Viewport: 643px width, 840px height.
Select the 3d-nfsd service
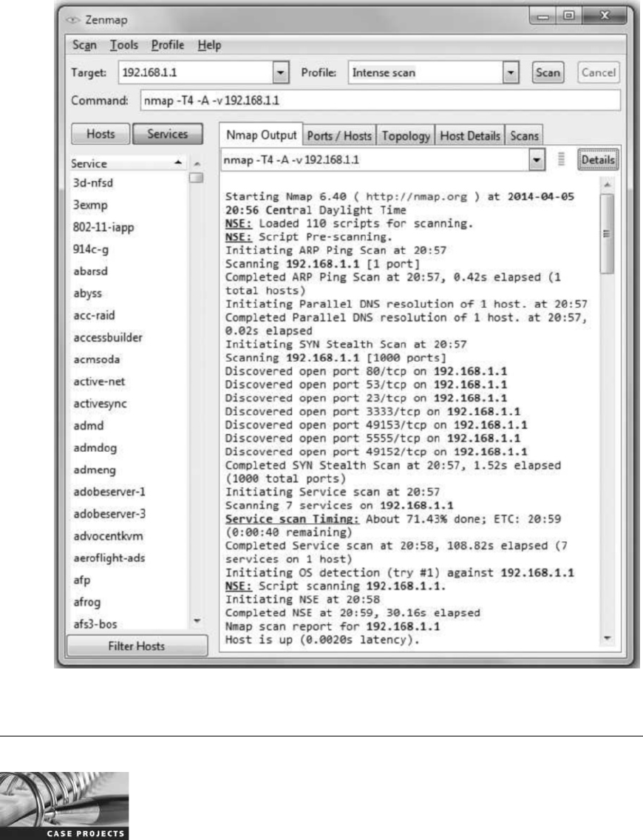tap(93, 183)
